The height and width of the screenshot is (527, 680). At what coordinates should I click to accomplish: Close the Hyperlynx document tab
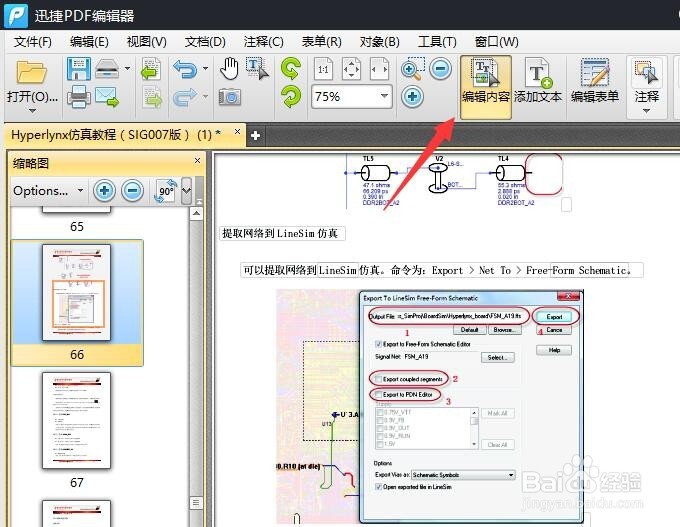point(237,131)
